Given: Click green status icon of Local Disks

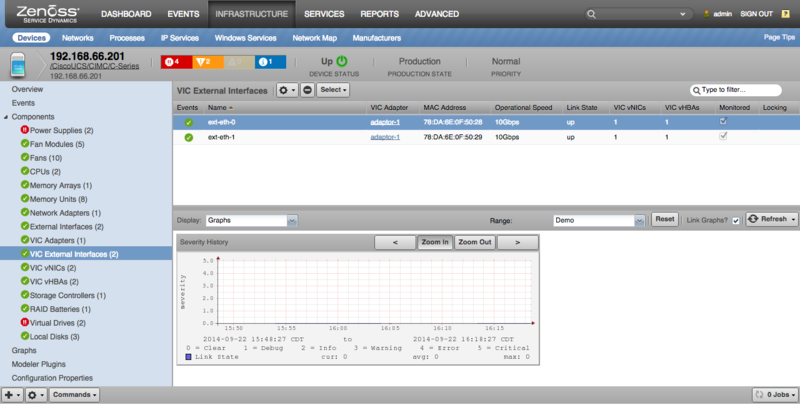Looking at the screenshot, I should [x=24, y=336].
